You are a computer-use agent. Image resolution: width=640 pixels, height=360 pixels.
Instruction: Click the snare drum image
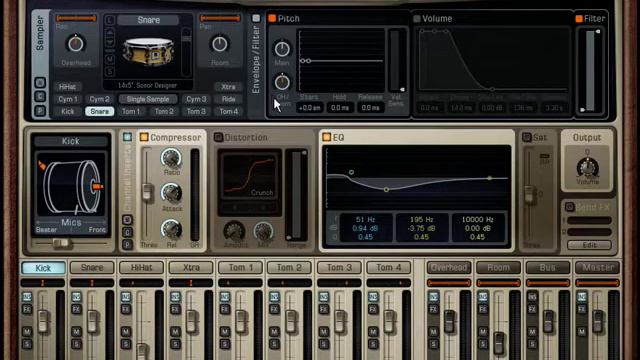[x=149, y=52]
